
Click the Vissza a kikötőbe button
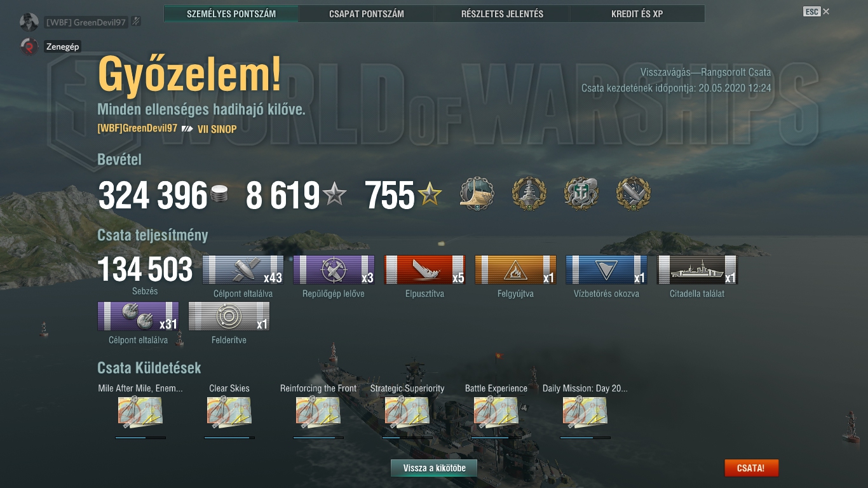[x=434, y=468]
